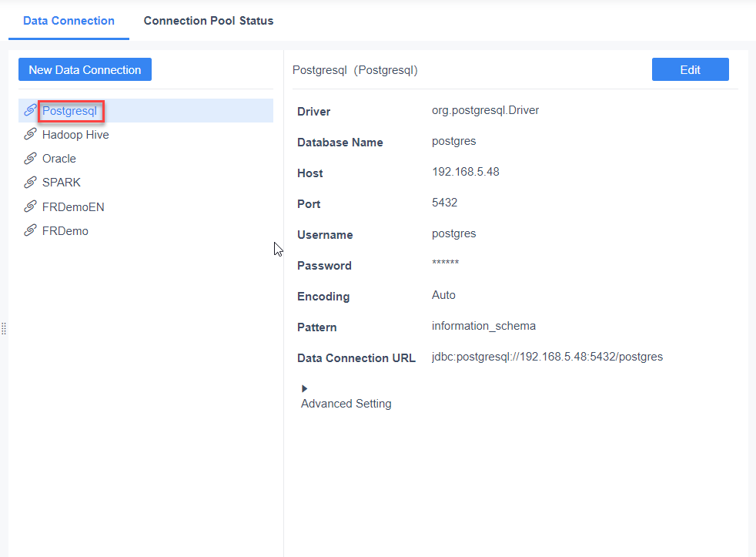Click the link icon next to SPARK
The width and height of the screenshot is (756, 557).
[30, 182]
